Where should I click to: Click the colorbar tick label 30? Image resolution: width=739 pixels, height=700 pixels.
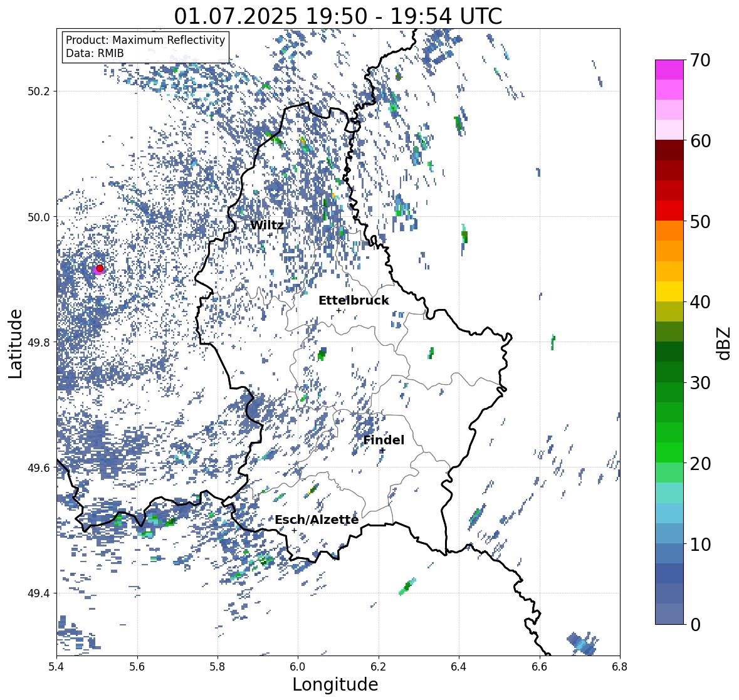700,383
